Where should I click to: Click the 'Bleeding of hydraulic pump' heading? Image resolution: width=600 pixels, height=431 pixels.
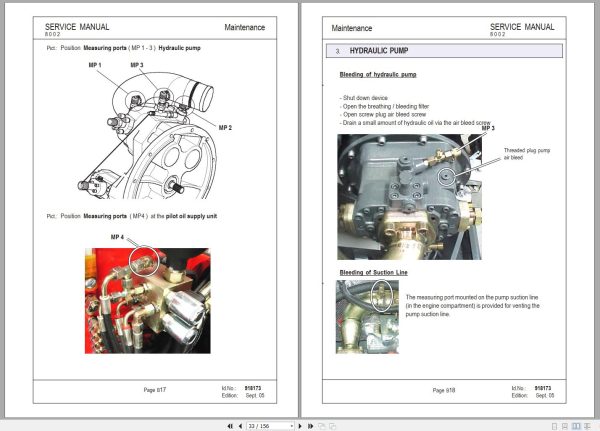click(x=378, y=75)
